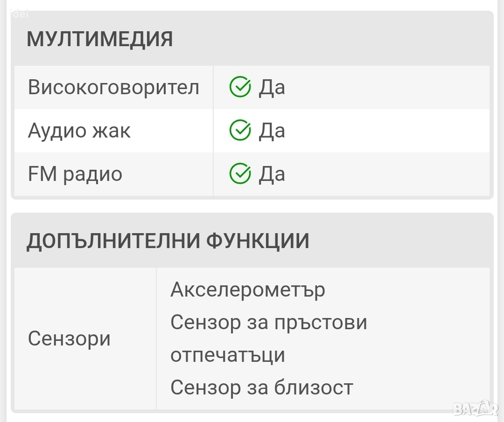504x422 pixels.
Task: Click the FM радио label
Action: pyautogui.click(x=75, y=174)
